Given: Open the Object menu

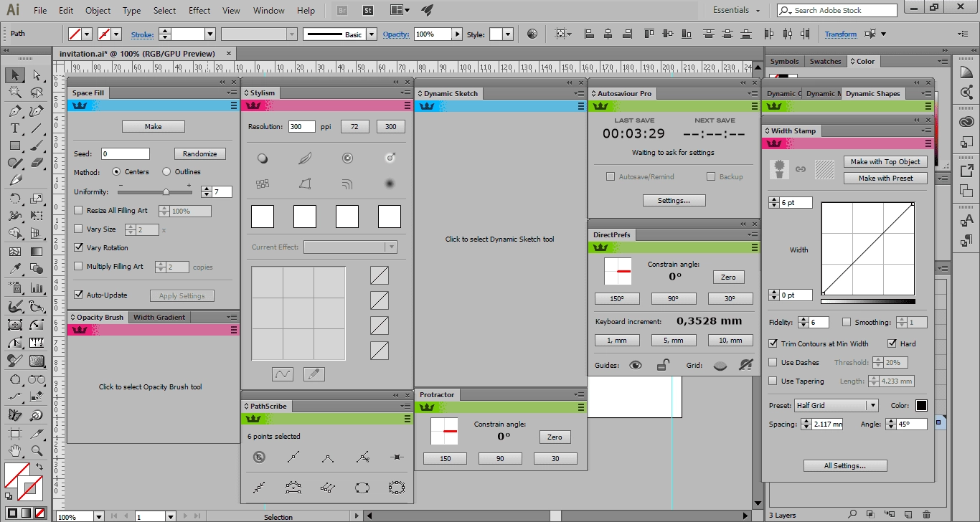Looking at the screenshot, I should coord(98,10).
